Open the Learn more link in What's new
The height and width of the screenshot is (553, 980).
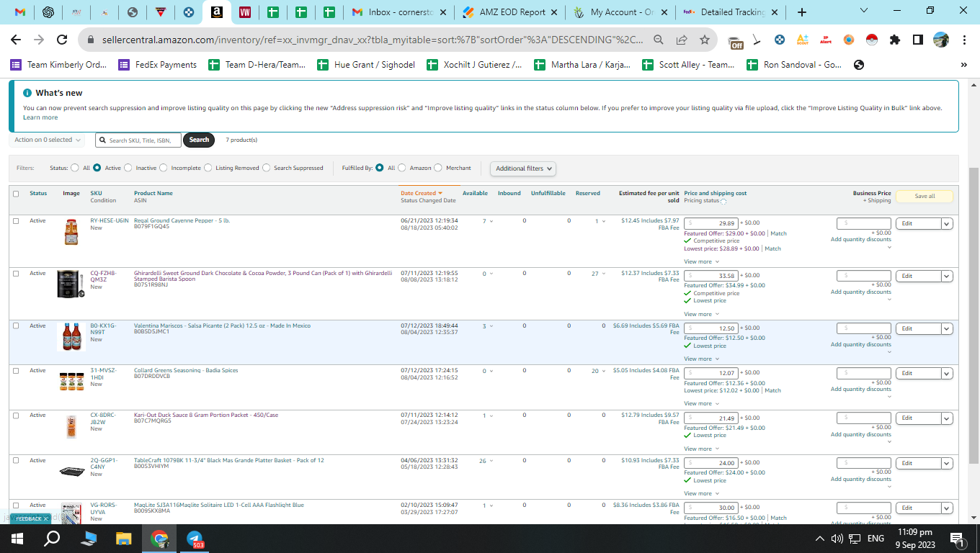[40, 117]
